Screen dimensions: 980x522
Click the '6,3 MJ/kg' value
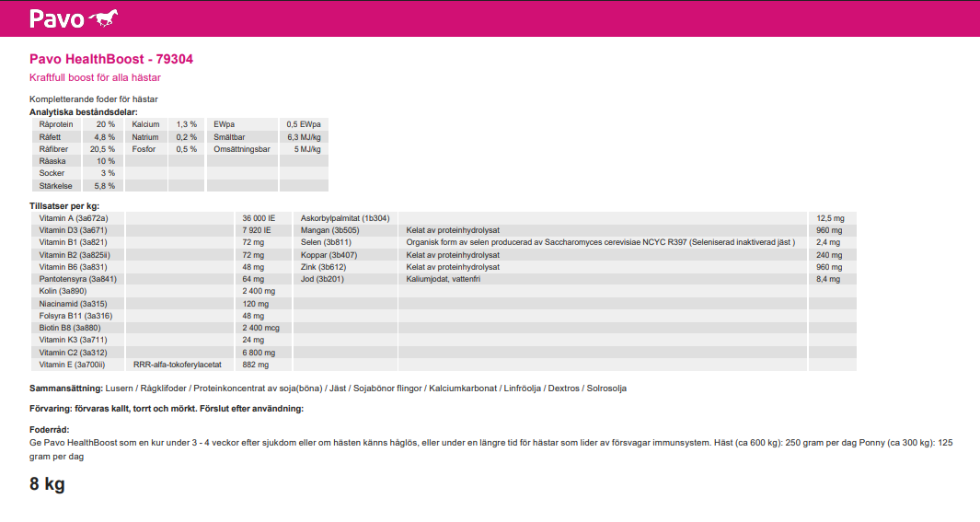pos(305,137)
